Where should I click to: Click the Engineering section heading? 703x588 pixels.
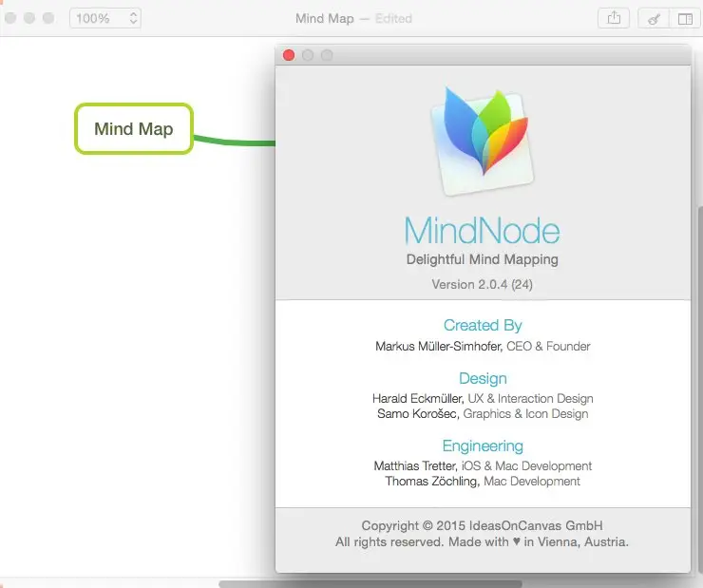point(483,446)
